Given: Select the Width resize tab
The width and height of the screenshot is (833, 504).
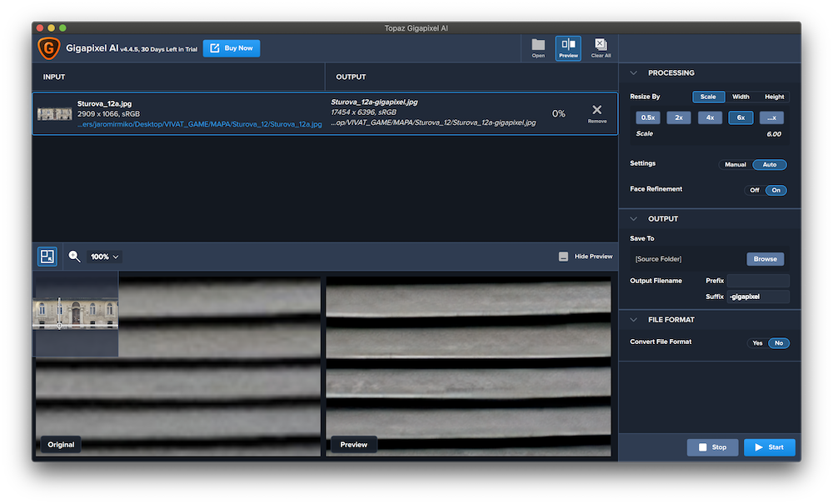Looking at the screenshot, I should [x=741, y=97].
